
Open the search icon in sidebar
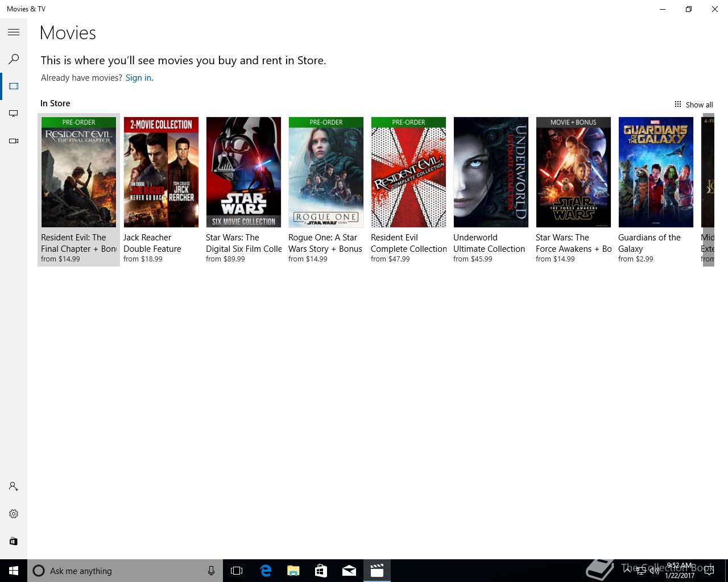coord(14,59)
